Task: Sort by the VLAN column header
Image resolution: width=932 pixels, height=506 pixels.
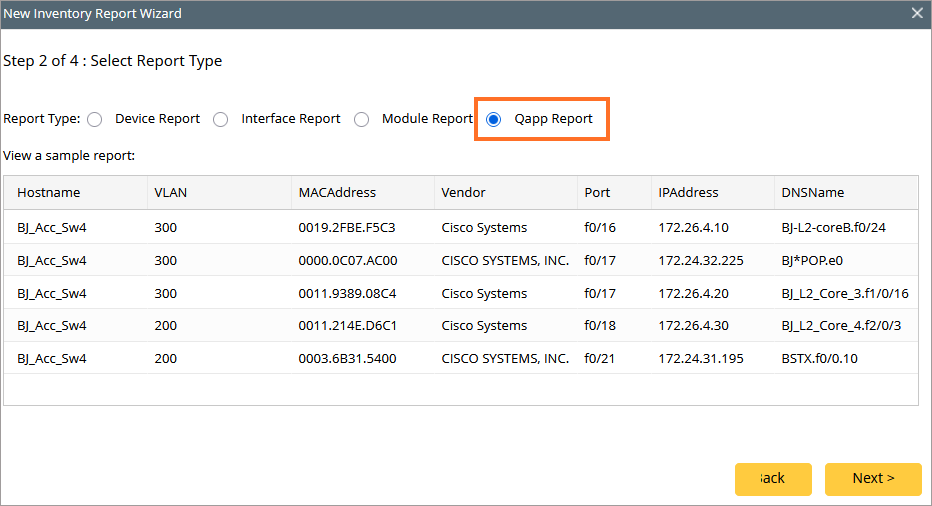Action: pyautogui.click(x=171, y=193)
